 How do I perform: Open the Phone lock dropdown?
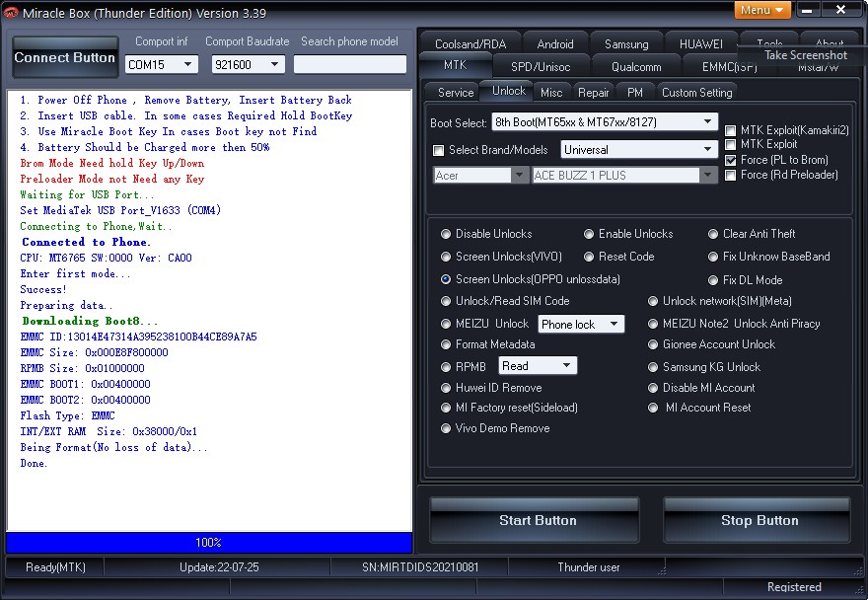click(x=581, y=324)
